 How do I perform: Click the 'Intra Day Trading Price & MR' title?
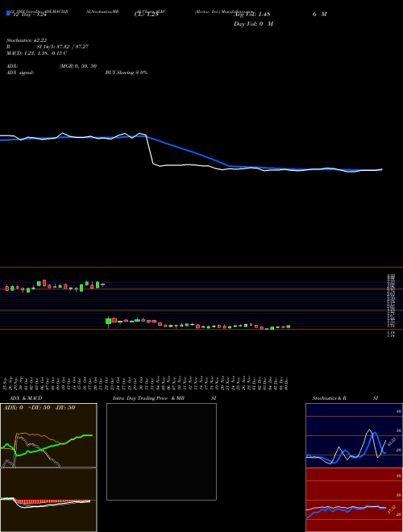[148, 398]
